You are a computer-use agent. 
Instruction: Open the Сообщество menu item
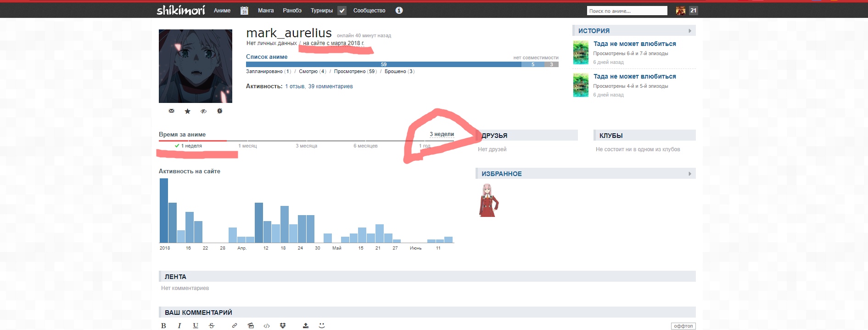(369, 11)
